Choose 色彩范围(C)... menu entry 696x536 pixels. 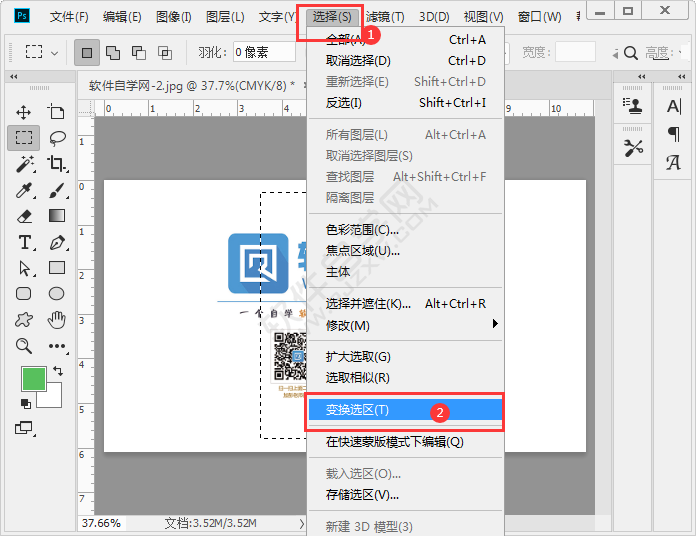pyautogui.click(x=405, y=230)
